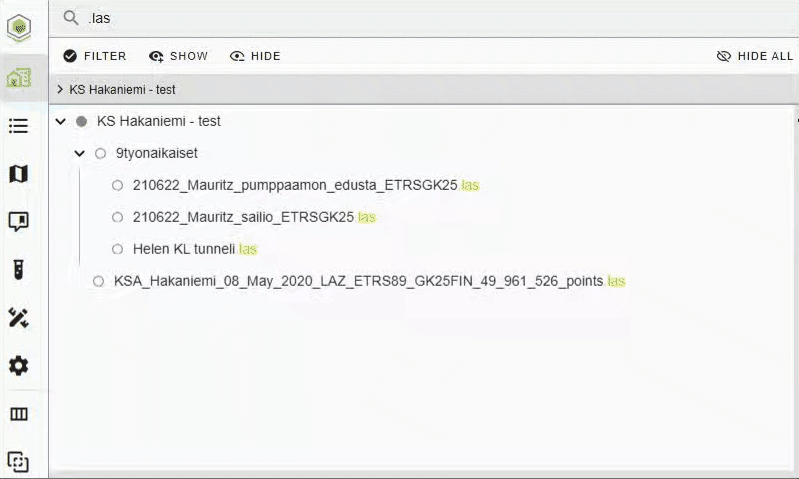Click the HIDE ALL button label

click(x=765, y=56)
